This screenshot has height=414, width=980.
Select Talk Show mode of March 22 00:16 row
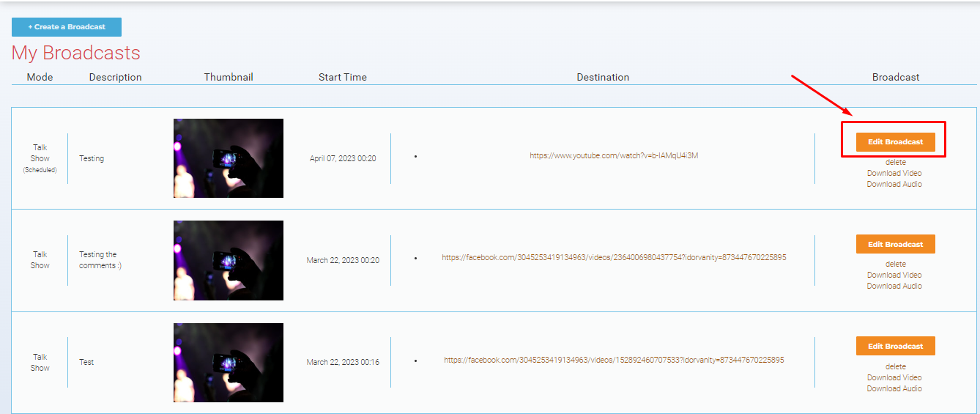[40, 362]
